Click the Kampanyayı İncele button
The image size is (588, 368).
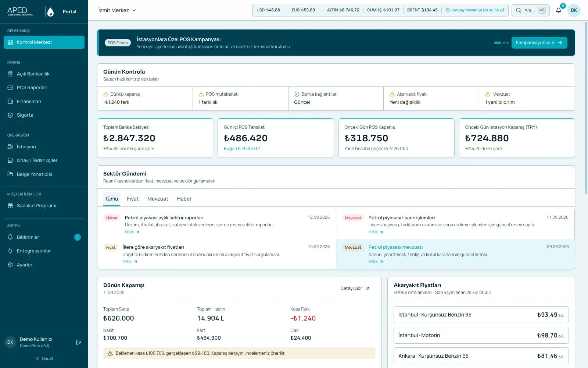click(x=539, y=43)
